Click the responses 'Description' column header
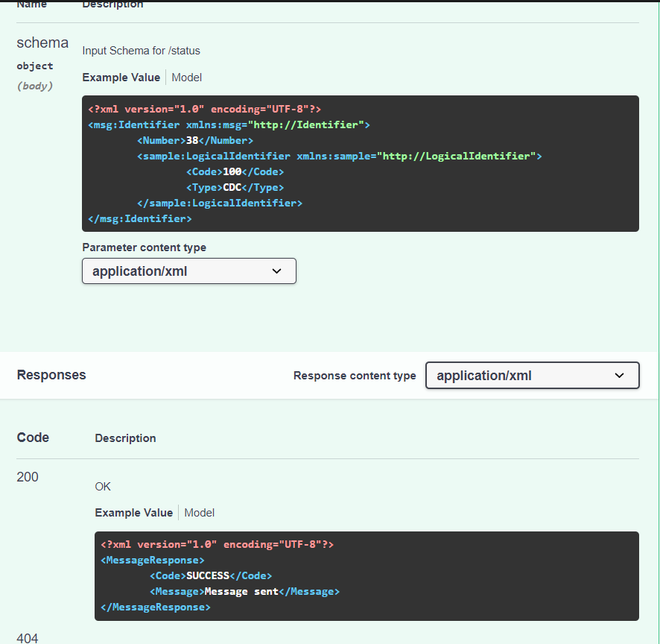 click(x=125, y=438)
